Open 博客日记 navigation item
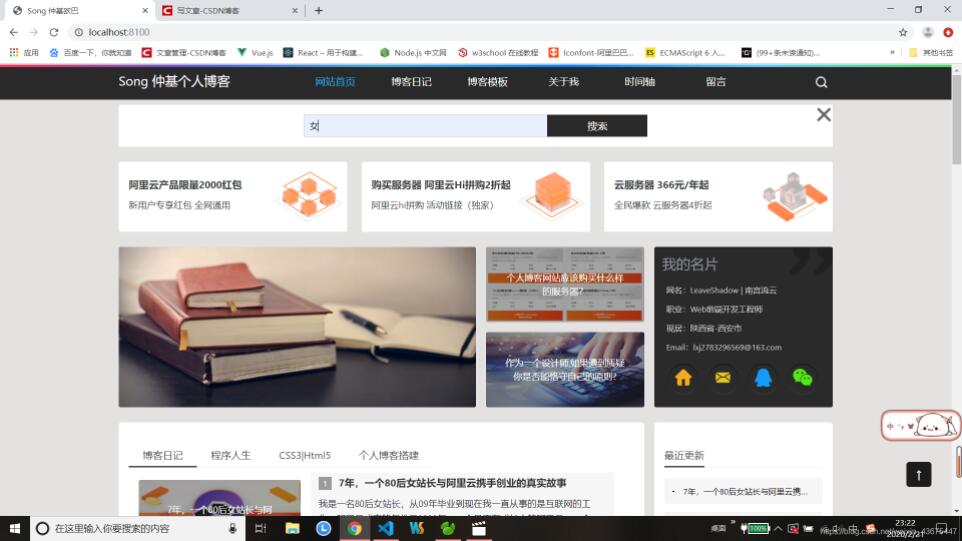The width and height of the screenshot is (962, 541). [411, 82]
